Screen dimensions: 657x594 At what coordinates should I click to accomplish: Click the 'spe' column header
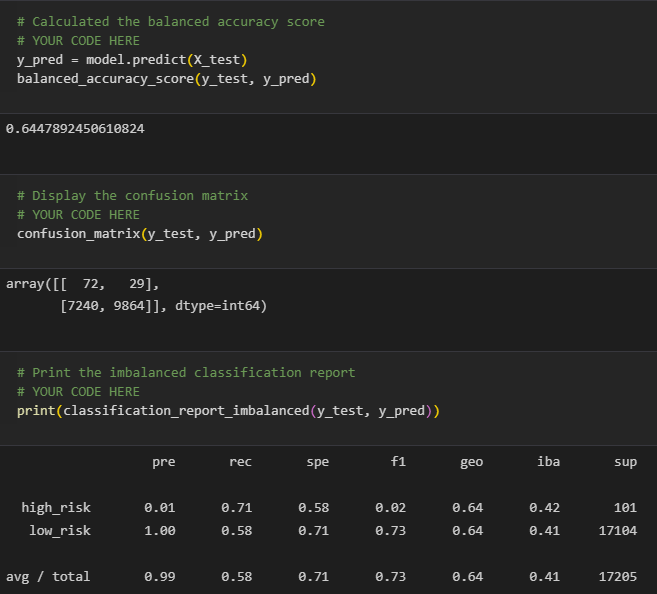pyautogui.click(x=317, y=462)
